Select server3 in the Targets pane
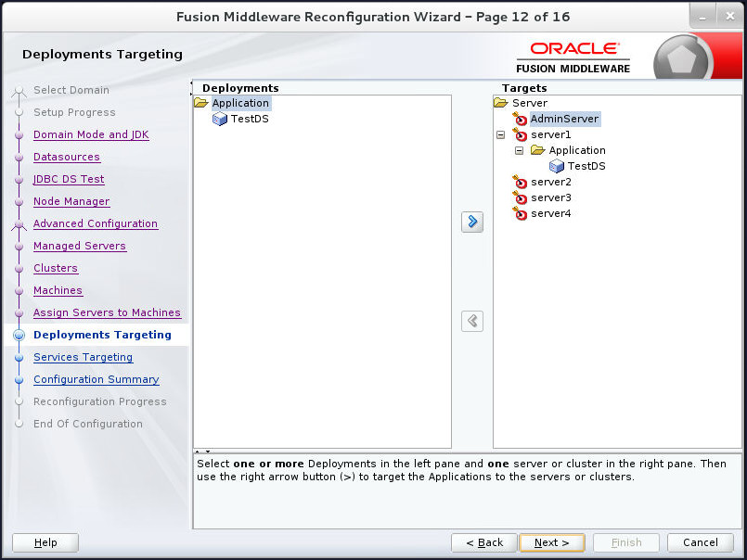747x560 pixels. click(x=550, y=197)
